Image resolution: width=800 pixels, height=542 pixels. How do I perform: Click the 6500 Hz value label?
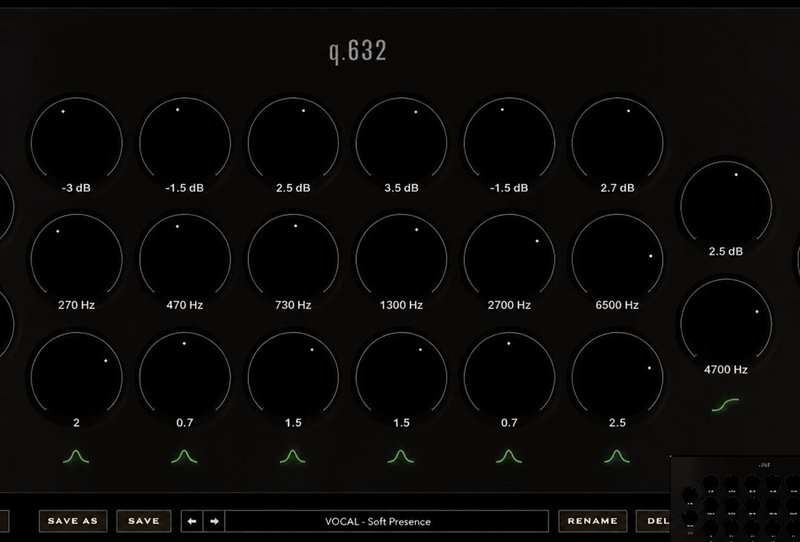(617, 305)
